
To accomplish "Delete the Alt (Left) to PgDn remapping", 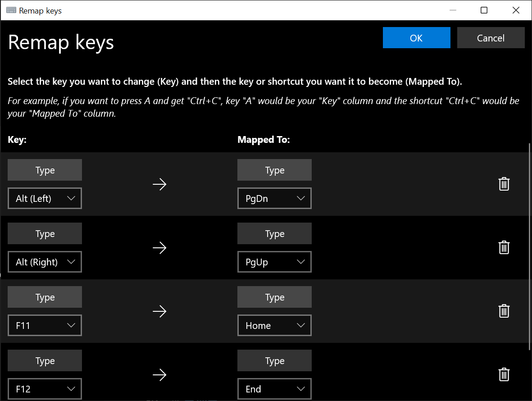I will (504, 184).
